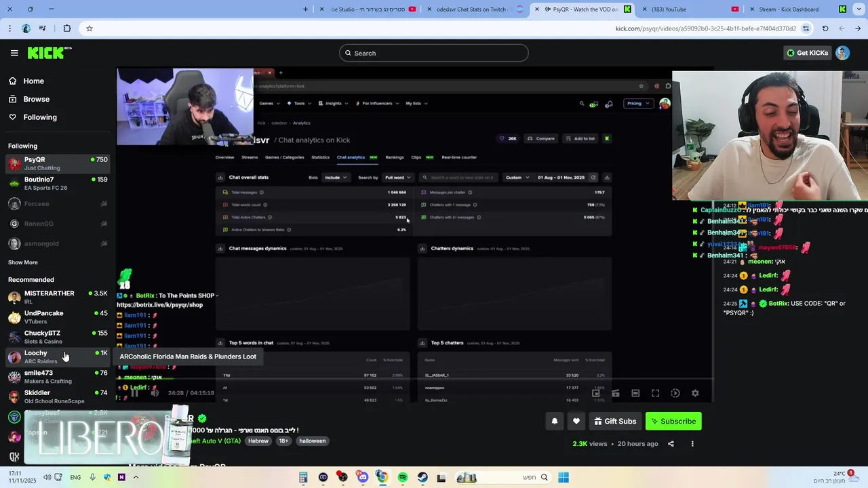
Task: Click the Hebrew language tag
Action: 258,441
